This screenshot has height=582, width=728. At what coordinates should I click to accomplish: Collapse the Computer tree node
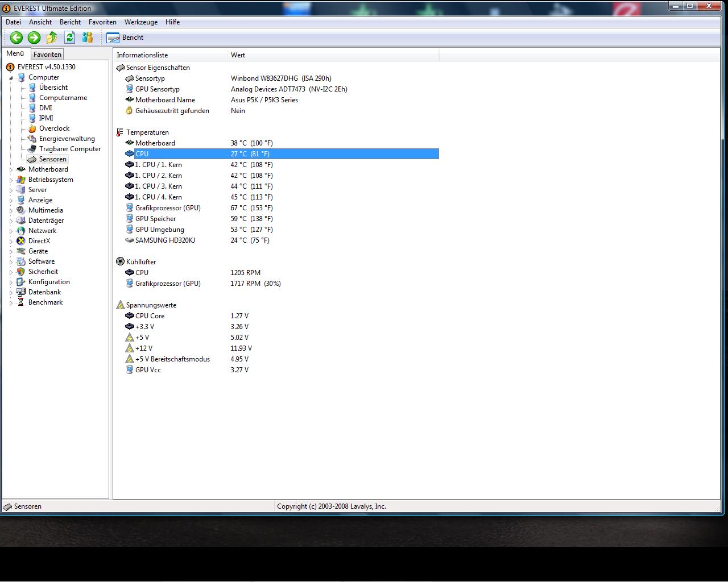coord(11,78)
